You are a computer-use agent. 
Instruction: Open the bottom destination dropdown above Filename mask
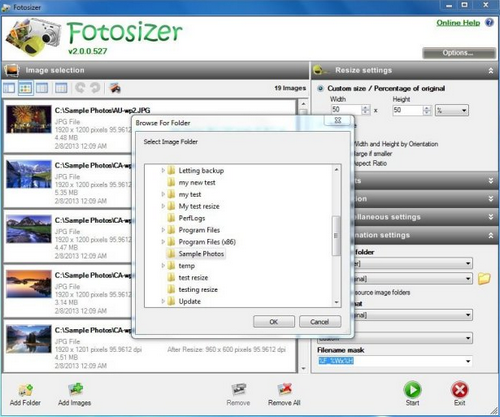point(468,338)
